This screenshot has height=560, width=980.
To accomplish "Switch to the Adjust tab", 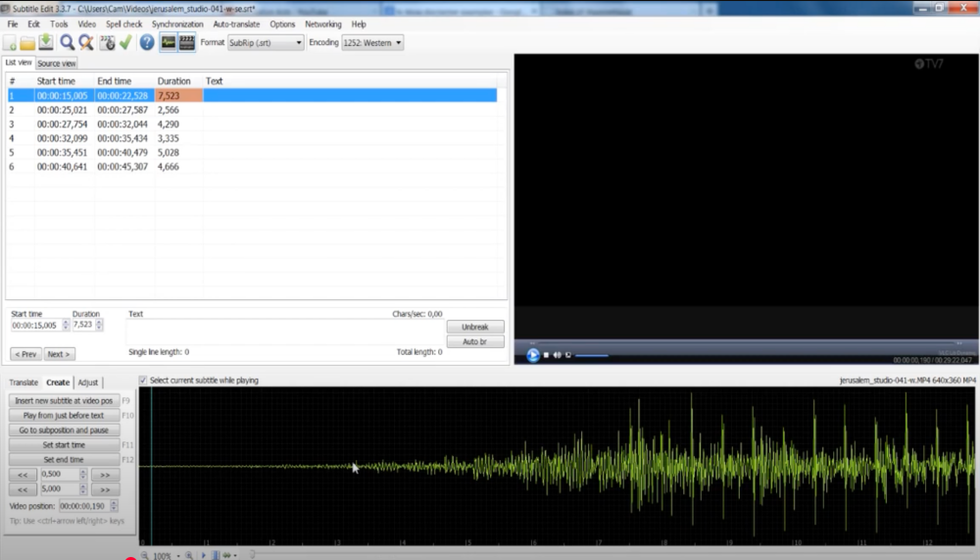I will pos(88,382).
